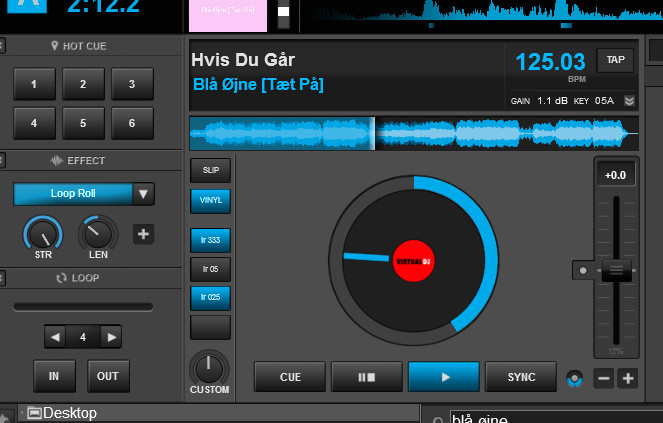Select the Desktop folder in browser
The image size is (663, 423).
(62, 413)
